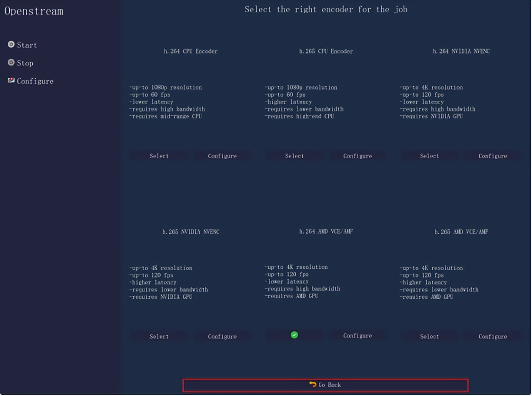Screen dimensions: 532x396
Task: Click the heading "Select the right encoder for the job"
Action: [x=326, y=9]
